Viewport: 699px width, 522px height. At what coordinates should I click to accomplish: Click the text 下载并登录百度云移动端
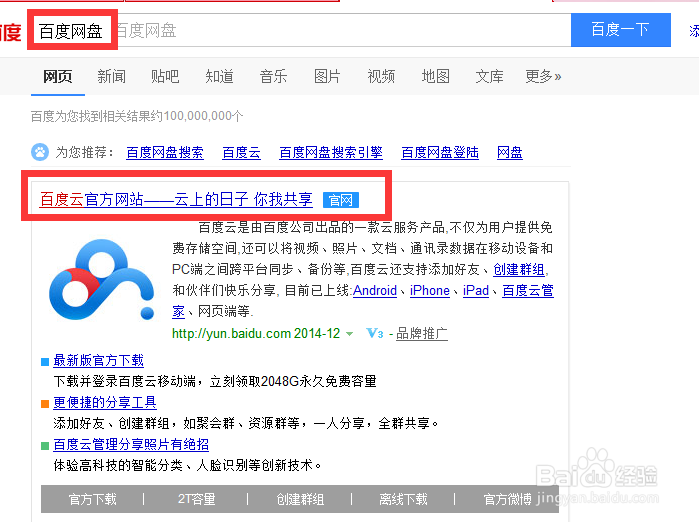(x=125, y=382)
